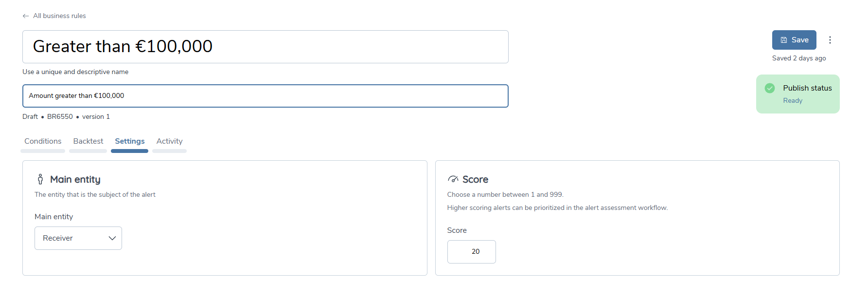Open the three-dot overflow menu beside Save

(830, 39)
